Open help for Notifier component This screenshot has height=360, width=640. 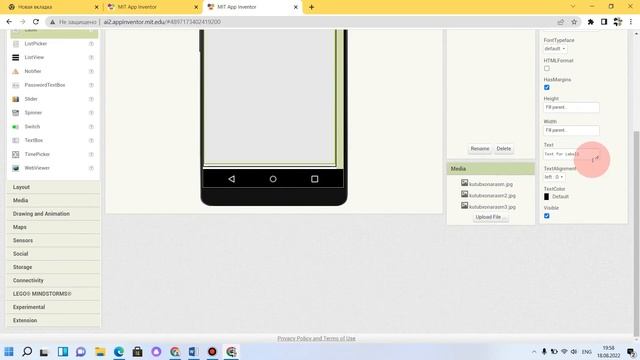click(x=91, y=71)
